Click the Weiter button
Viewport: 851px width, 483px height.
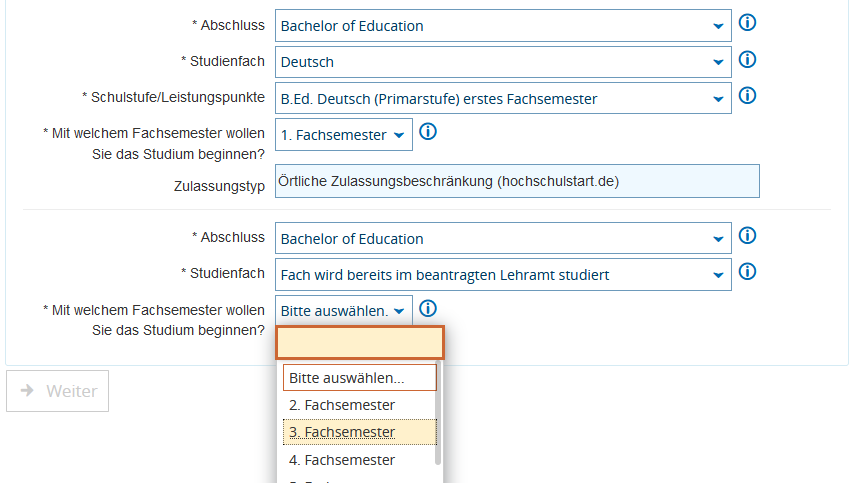tap(58, 391)
